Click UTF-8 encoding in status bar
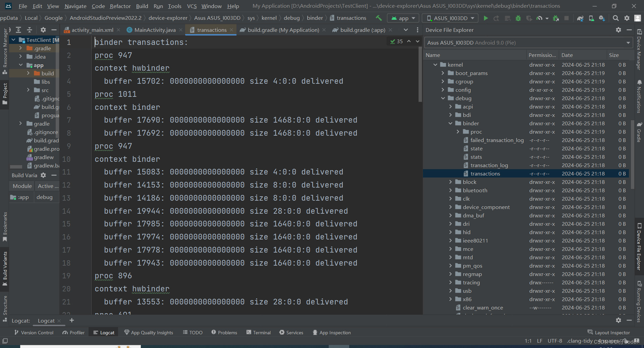The image size is (644, 348). pyautogui.click(x=555, y=341)
